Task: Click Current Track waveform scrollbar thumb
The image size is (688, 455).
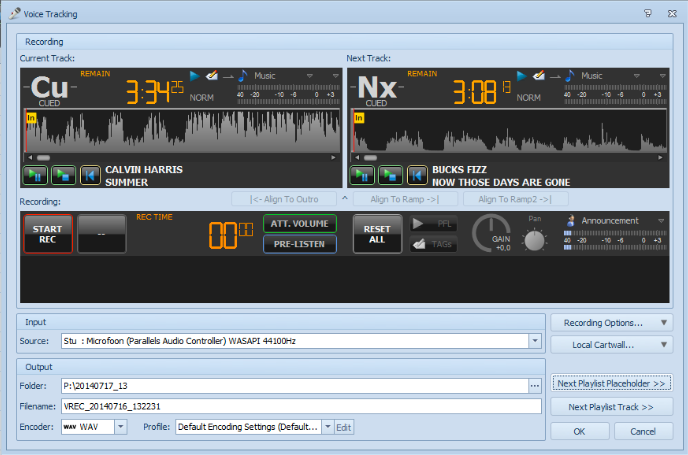Action: pos(43,157)
